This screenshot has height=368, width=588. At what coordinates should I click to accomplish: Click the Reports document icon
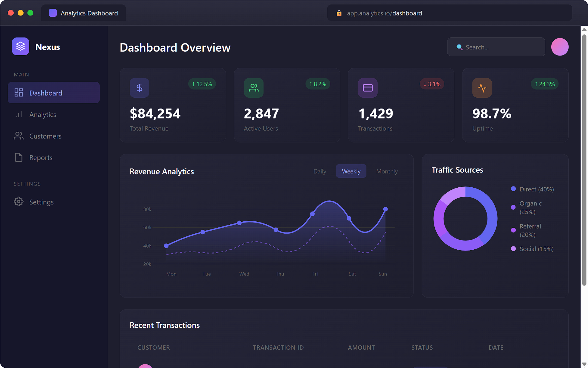pyautogui.click(x=18, y=157)
